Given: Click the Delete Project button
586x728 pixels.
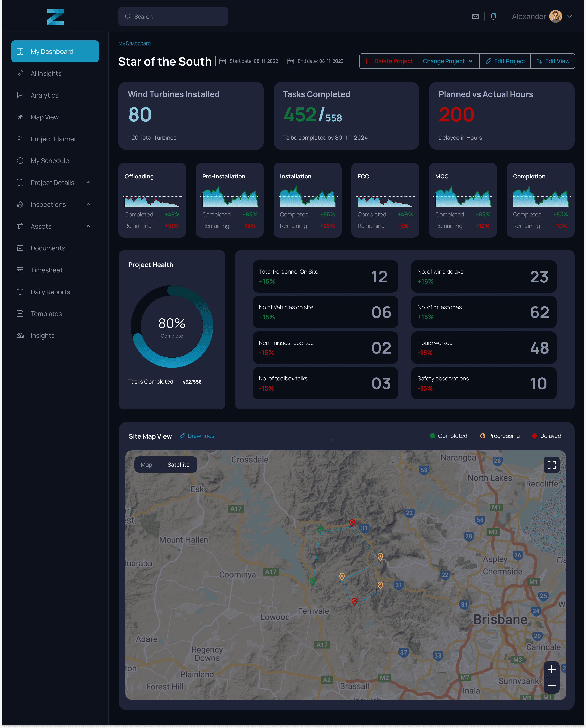Looking at the screenshot, I should 389,61.
